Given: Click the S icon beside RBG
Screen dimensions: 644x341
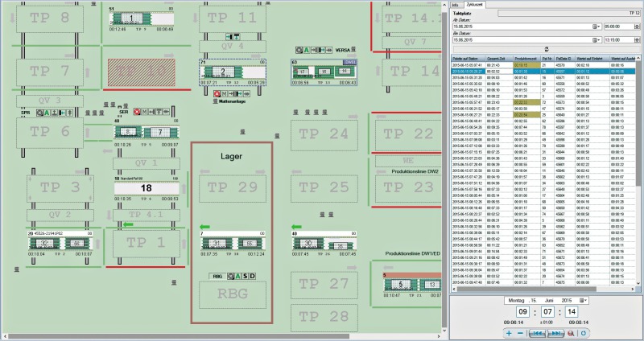Looking at the screenshot, I should tap(246, 276).
